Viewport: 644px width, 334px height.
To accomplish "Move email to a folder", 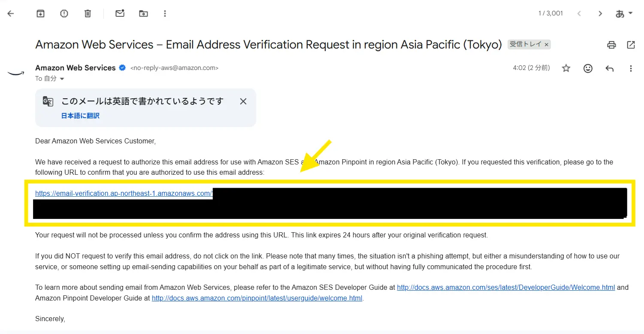I will click(143, 14).
